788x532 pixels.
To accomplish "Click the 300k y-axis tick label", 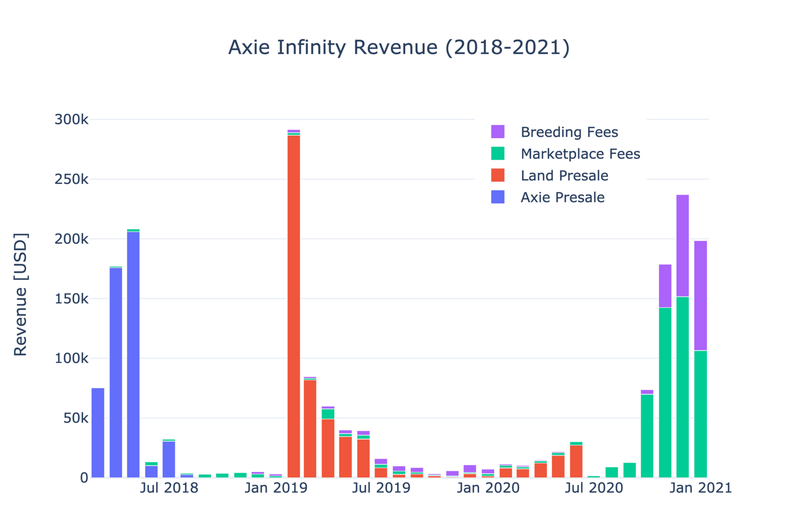I will click(71, 119).
